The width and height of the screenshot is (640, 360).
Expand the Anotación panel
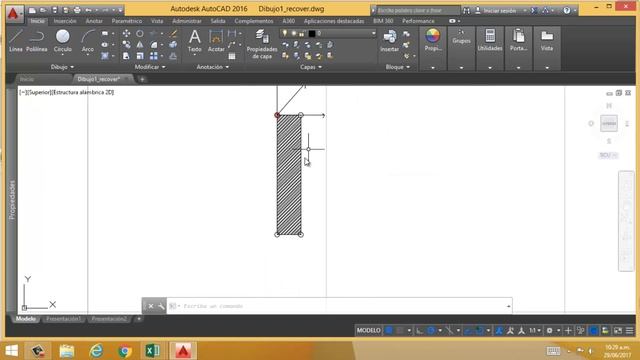pos(213,67)
